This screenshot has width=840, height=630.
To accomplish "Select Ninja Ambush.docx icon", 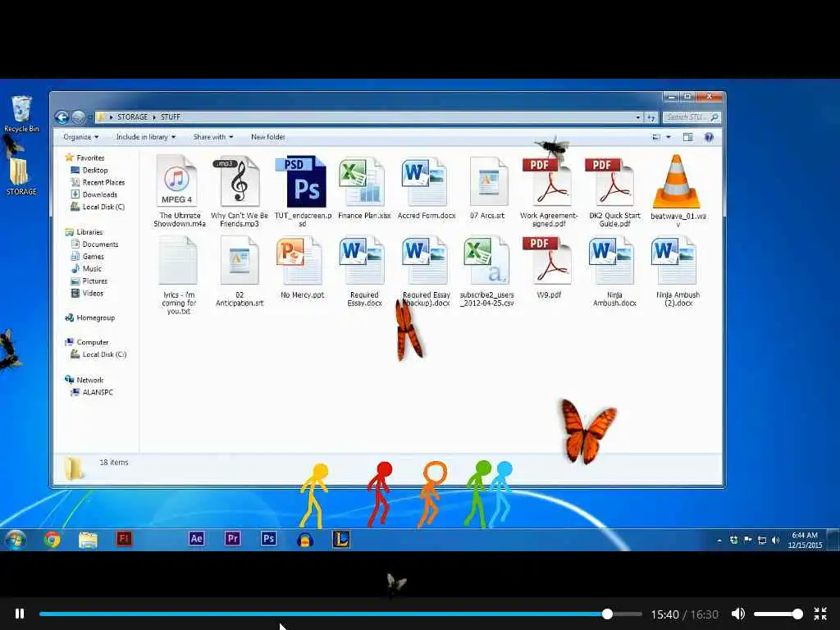I will pyautogui.click(x=612, y=260).
